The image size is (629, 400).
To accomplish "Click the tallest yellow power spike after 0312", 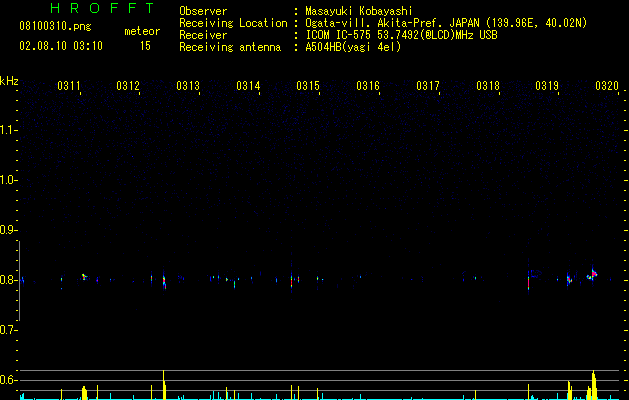I will tap(164, 384).
